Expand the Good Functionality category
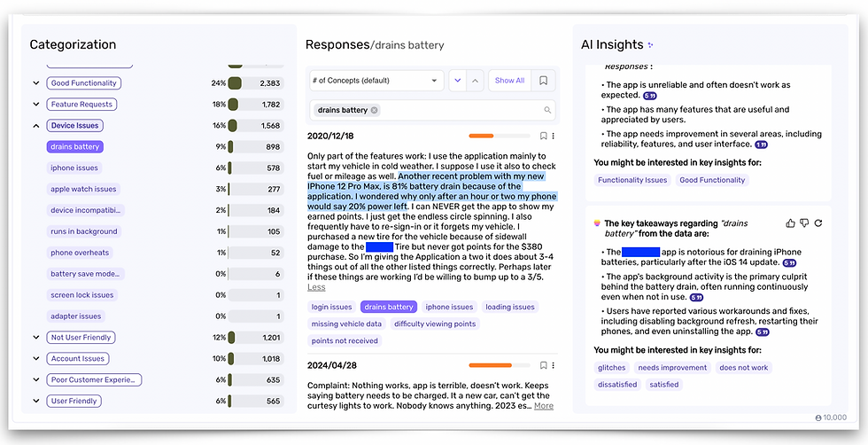 [36, 83]
